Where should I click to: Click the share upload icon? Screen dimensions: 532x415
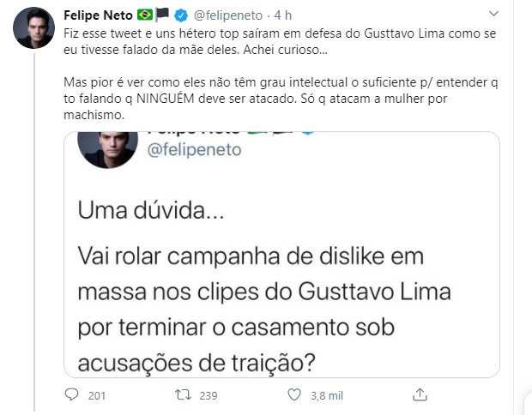(420, 395)
